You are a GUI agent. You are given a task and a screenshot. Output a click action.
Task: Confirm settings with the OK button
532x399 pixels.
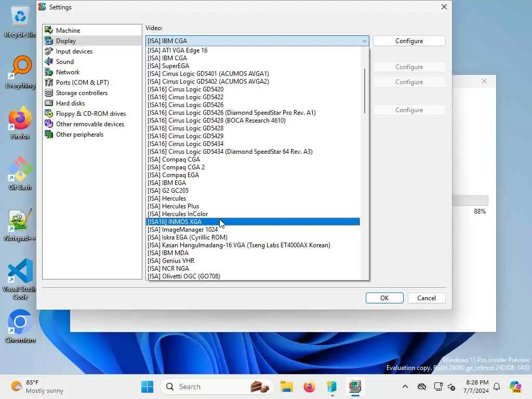point(384,298)
